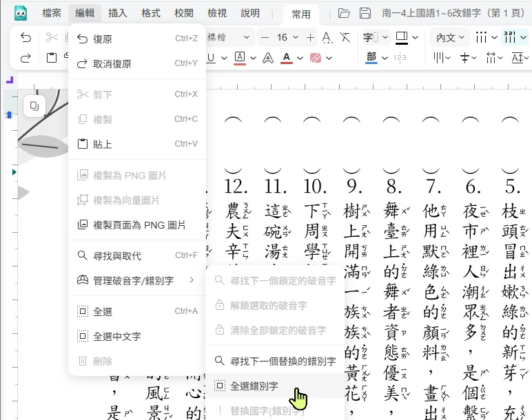The image size is (532, 420).
Task: Switch to the 常用 tab
Action: click(x=301, y=14)
